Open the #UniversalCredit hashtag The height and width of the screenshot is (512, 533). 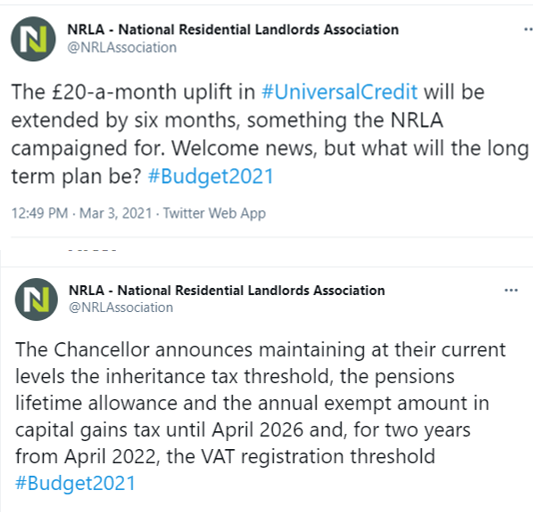(339, 92)
